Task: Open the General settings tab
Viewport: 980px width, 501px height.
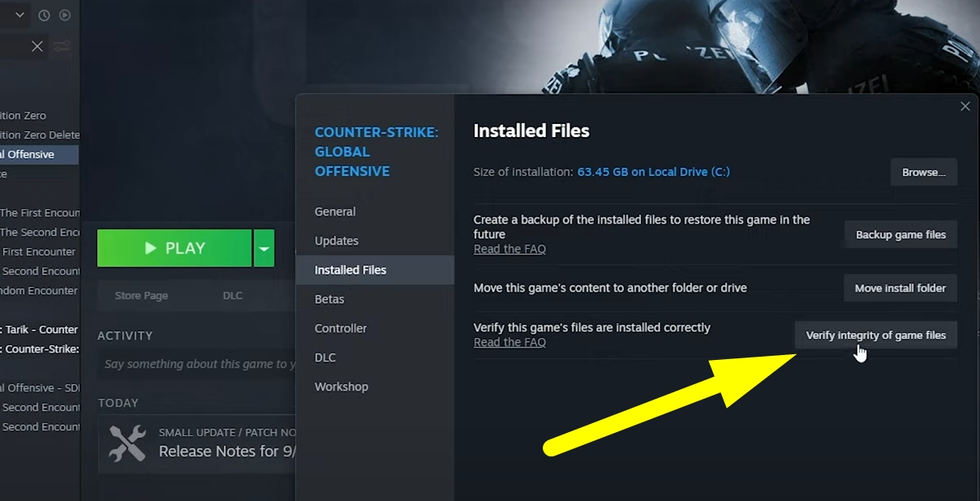Action: (335, 212)
